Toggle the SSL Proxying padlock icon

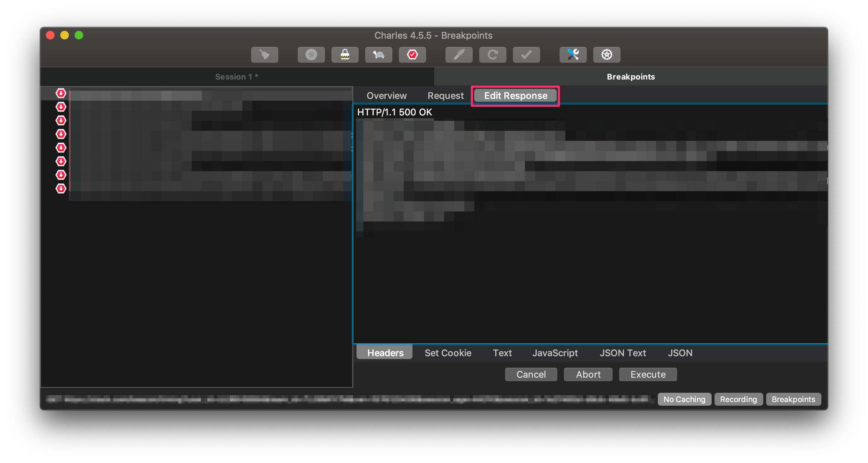point(345,55)
